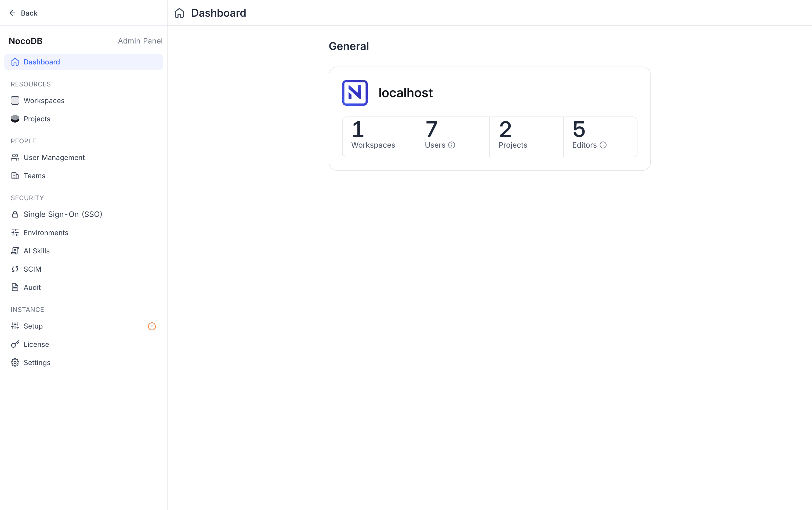Click the Dashboard house icon in sidebar

point(15,62)
